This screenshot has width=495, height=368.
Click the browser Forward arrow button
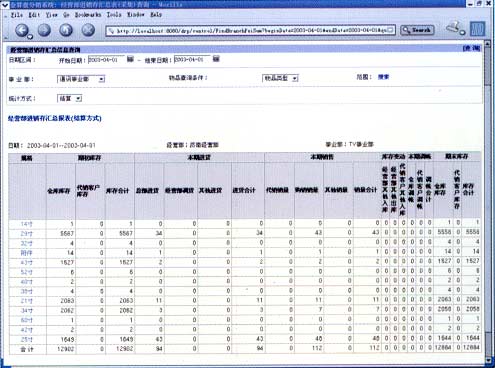pyautogui.click(x=44, y=30)
